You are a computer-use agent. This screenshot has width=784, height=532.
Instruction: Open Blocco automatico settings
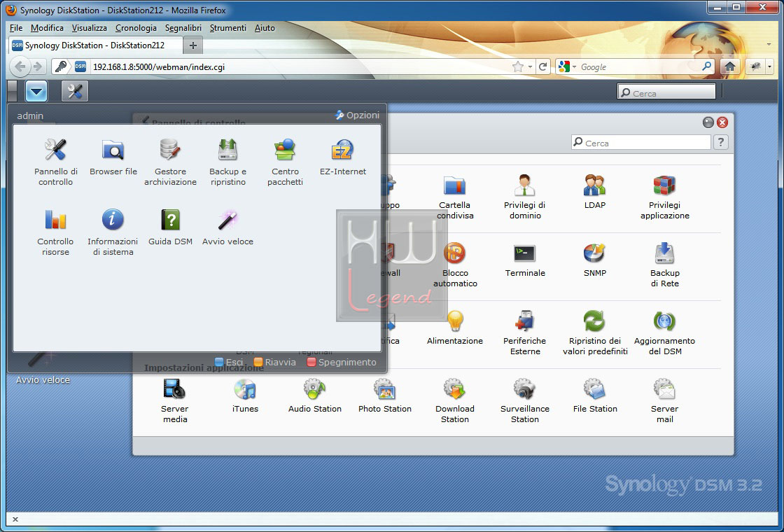[455, 265]
